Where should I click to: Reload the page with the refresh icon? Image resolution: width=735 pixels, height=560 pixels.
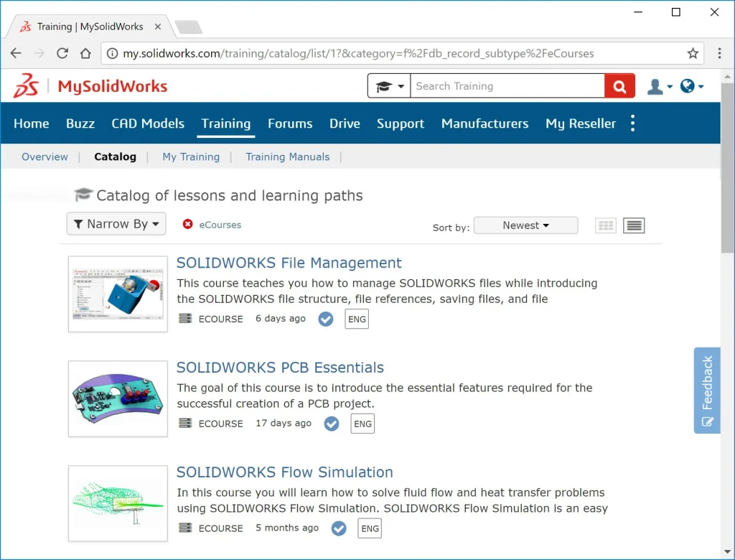pos(62,53)
